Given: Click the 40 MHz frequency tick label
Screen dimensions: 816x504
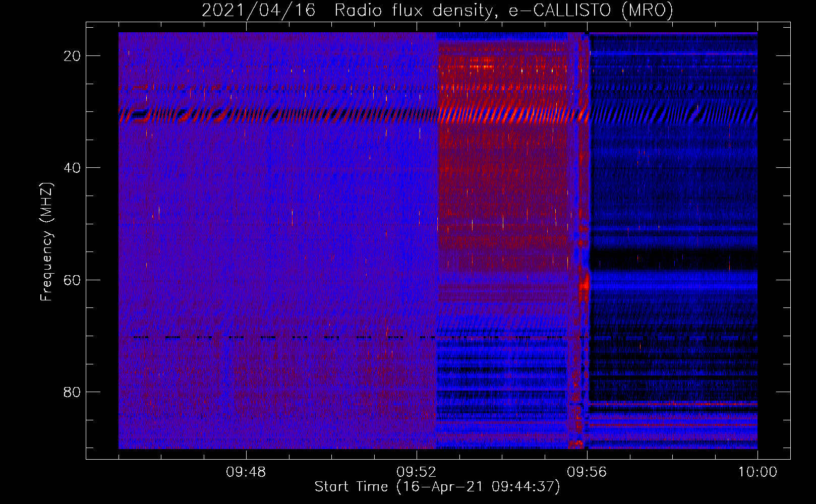Looking at the screenshot, I should pyautogui.click(x=72, y=168).
